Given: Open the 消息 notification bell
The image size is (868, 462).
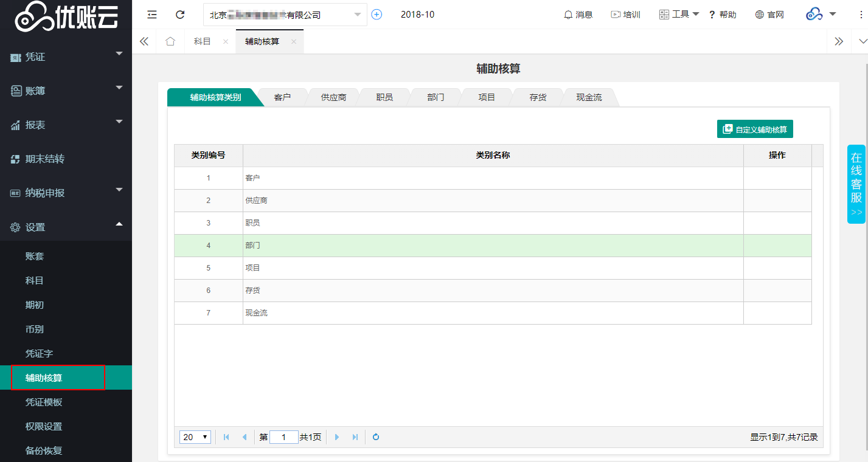Looking at the screenshot, I should click(578, 15).
